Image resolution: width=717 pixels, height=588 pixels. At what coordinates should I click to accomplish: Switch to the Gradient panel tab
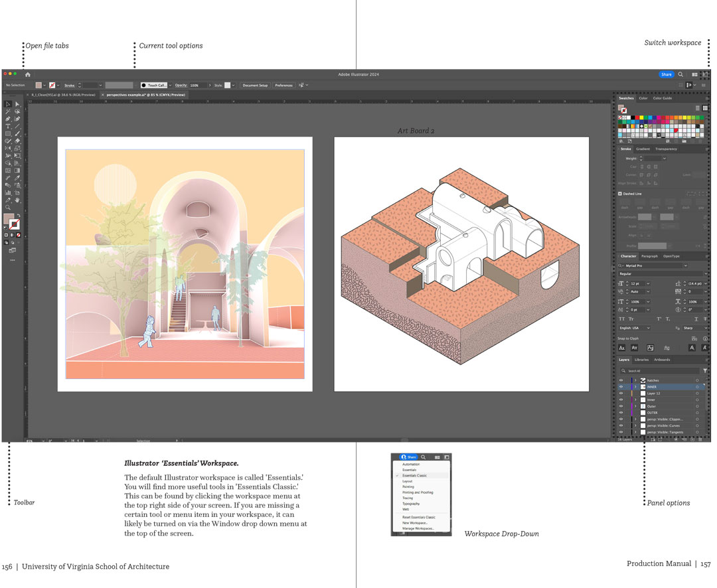[x=643, y=149]
